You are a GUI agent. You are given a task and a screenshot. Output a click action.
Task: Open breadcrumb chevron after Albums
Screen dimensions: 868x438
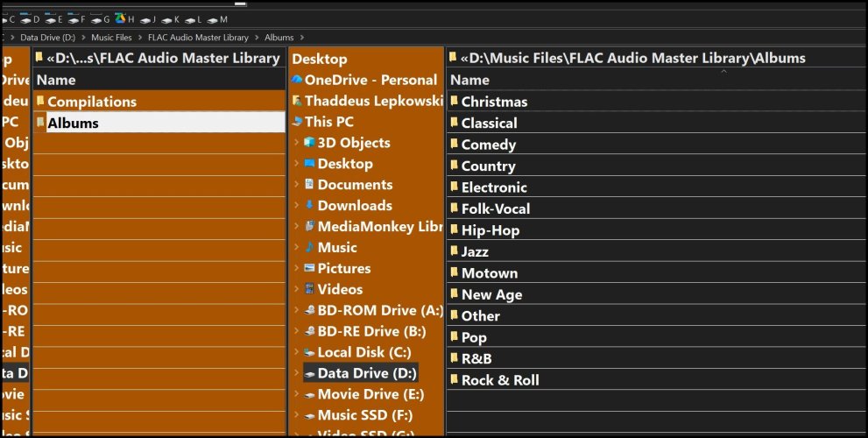click(301, 38)
